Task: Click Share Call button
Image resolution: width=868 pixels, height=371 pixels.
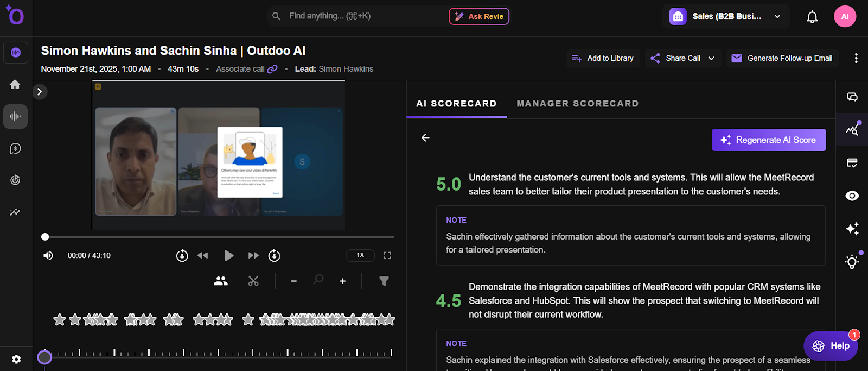Action: click(x=683, y=58)
